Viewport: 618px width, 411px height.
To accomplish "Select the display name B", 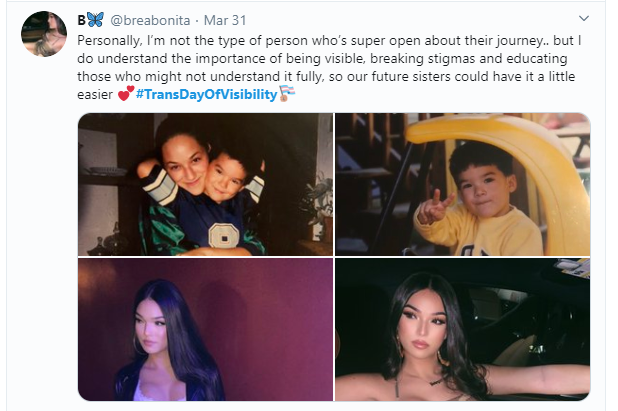I will pyautogui.click(x=82, y=20).
